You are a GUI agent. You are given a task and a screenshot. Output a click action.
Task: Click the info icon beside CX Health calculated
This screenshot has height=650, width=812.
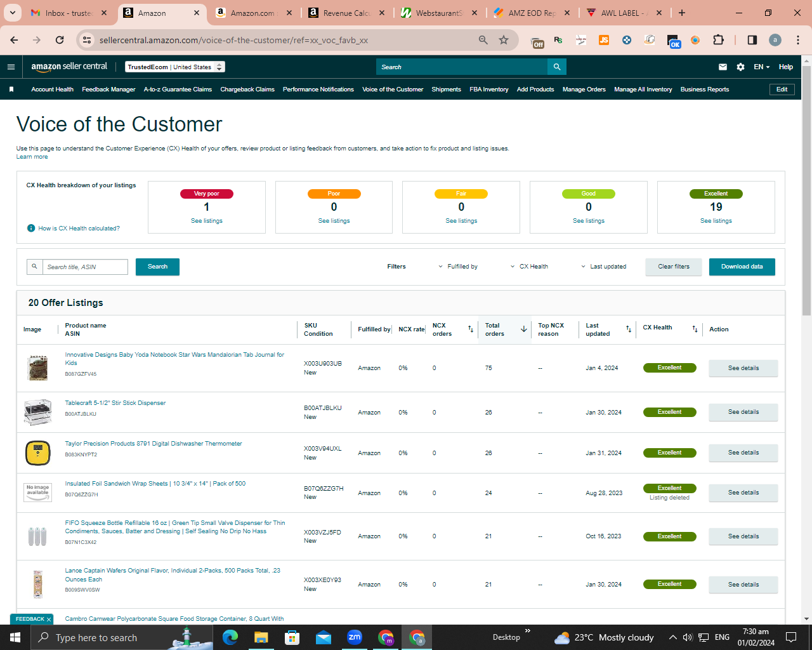tap(31, 229)
